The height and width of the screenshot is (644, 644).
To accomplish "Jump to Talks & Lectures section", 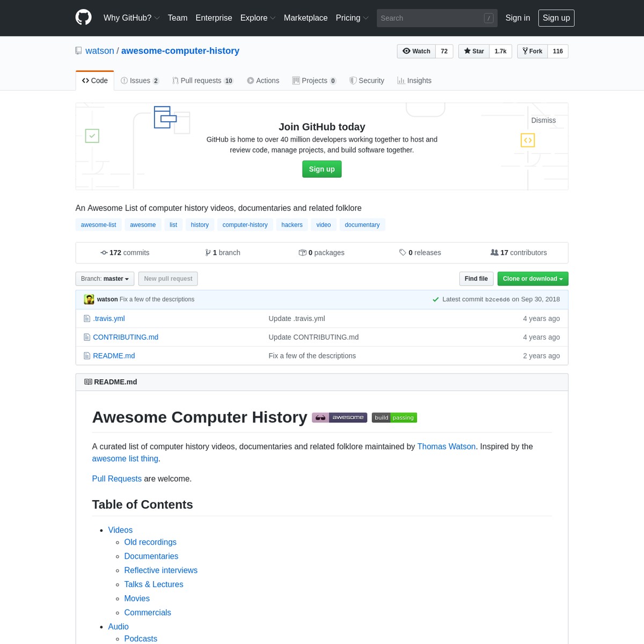I will coord(154,584).
